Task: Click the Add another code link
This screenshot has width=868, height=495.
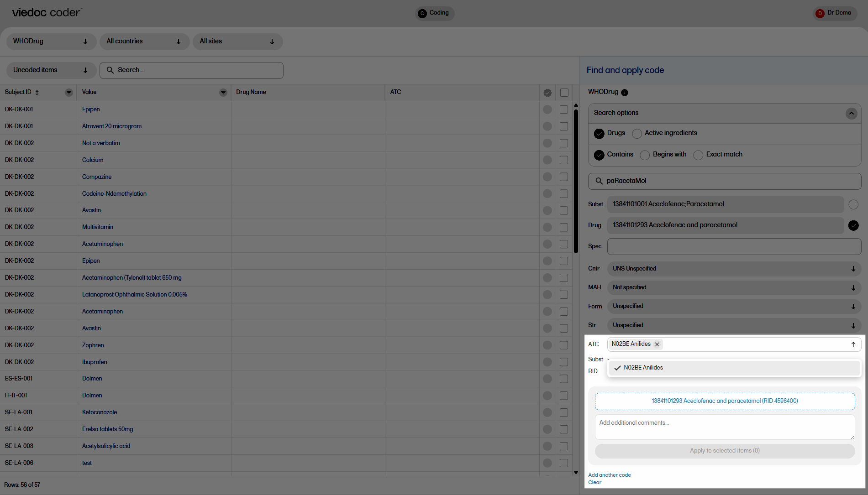Action: pos(609,475)
